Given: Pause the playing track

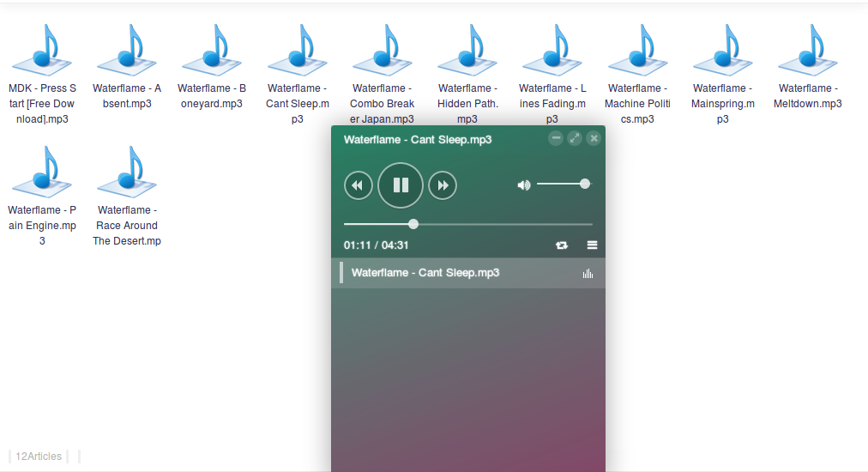Looking at the screenshot, I should 401,185.
